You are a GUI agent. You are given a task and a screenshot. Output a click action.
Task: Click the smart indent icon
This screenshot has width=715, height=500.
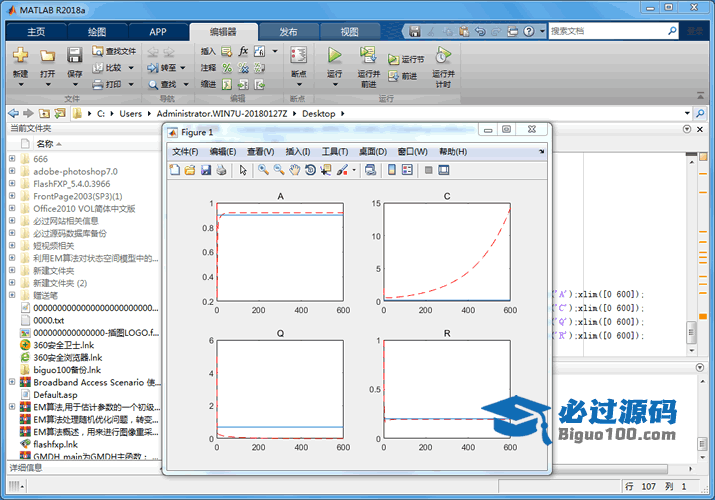[x=227, y=84]
